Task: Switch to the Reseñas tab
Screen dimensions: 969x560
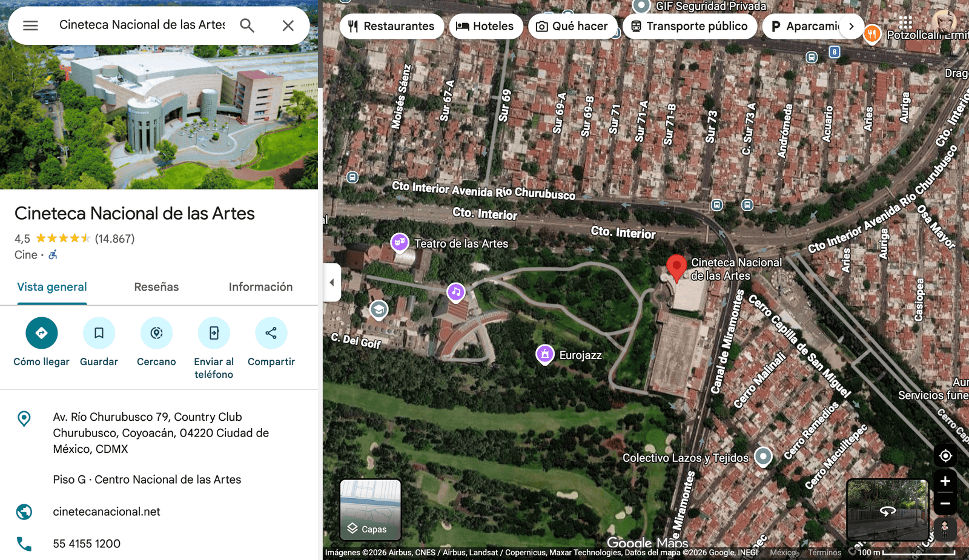Action: point(156,287)
